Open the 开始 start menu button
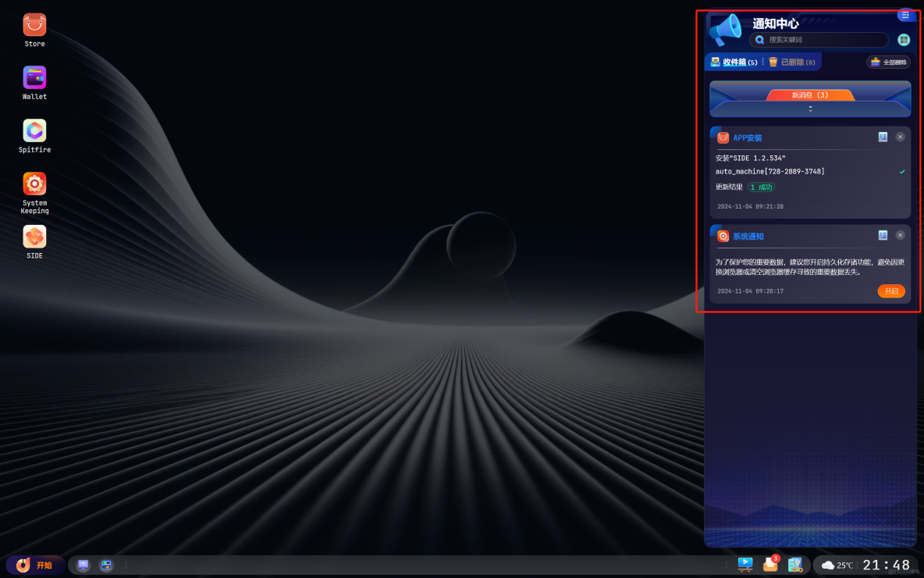This screenshot has width=924, height=578. click(x=35, y=565)
